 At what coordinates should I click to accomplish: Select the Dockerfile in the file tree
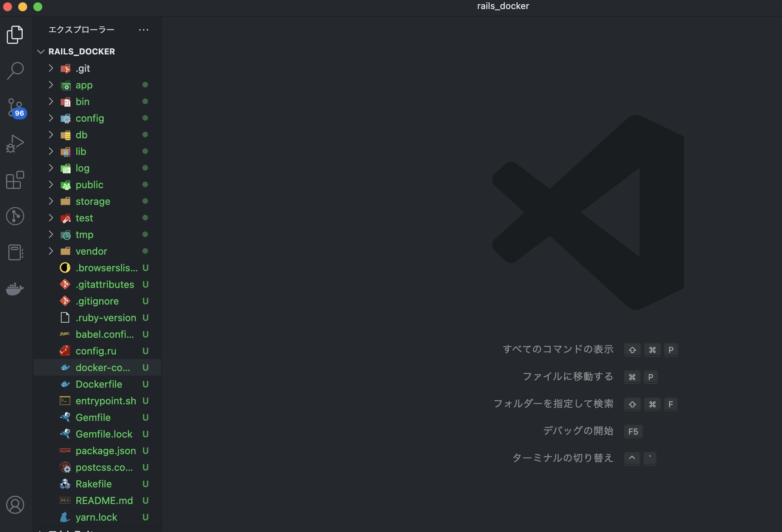pyautogui.click(x=99, y=384)
